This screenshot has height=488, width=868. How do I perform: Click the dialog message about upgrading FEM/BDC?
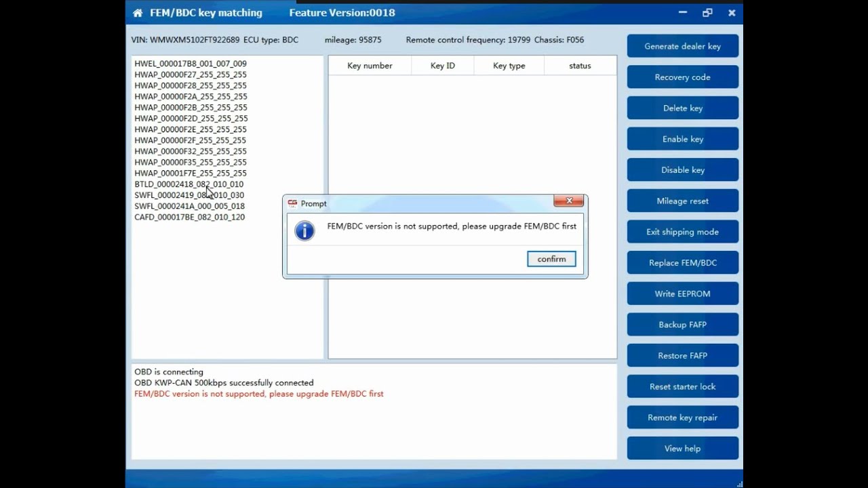[452, 226]
